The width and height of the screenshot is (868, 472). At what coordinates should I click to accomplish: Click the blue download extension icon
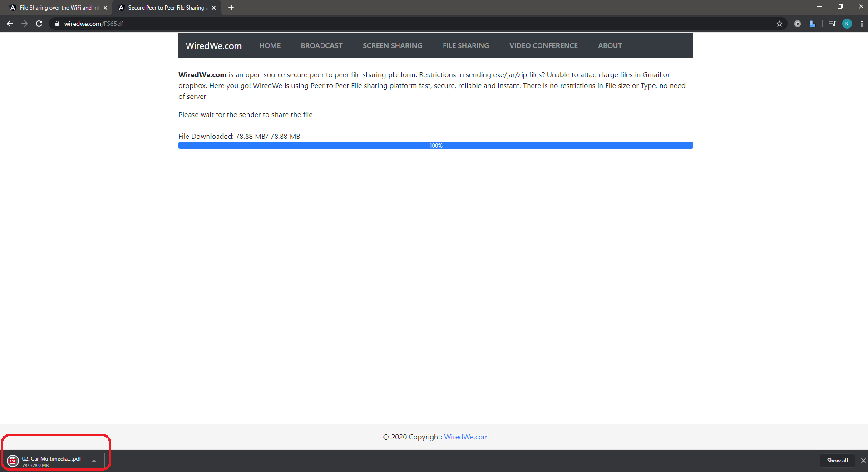click(x=812, y=24)
